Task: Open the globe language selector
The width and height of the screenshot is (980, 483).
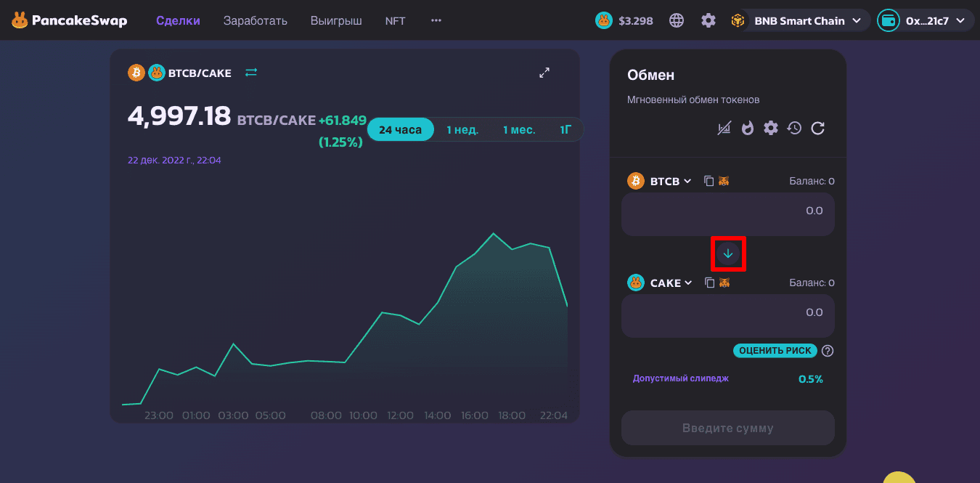Action: coord(677,20)
